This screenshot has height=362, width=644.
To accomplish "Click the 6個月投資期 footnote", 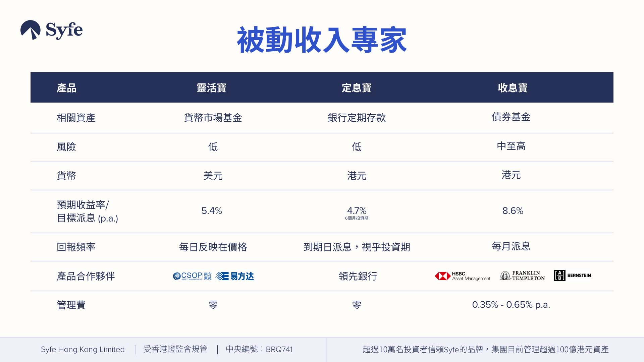I will [357, 218].
